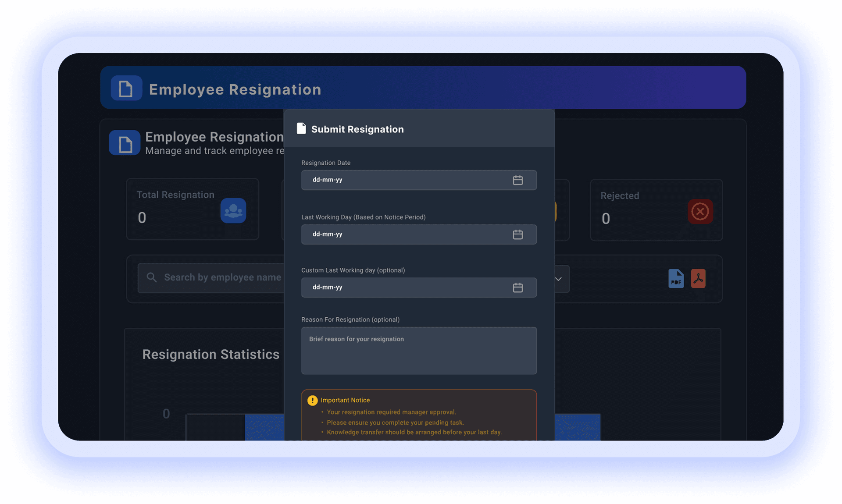This screenshot has width=842, height=504.
Task: Click the Submit Resignation dialog document icon
Action: point(301,128)
